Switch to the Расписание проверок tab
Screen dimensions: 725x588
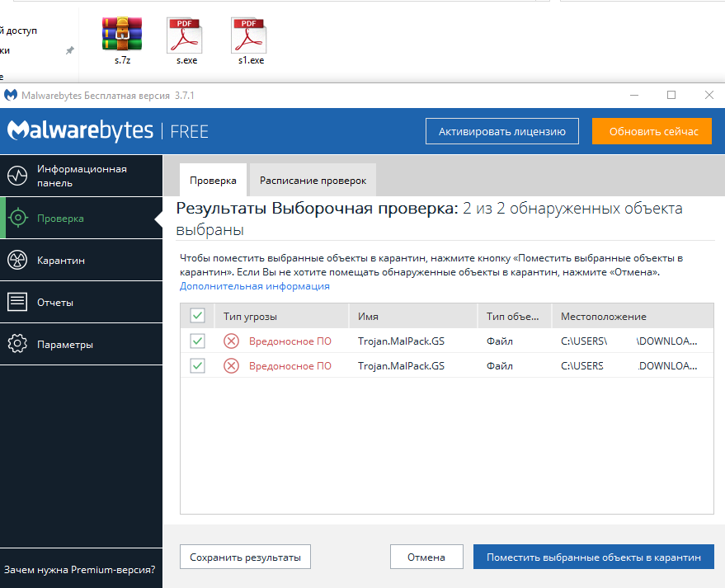(x=313, y=180)
